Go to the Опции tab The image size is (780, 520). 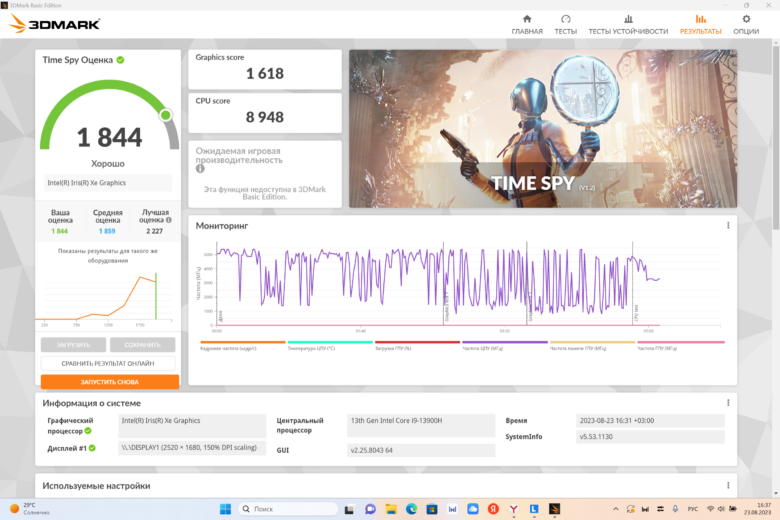pyautogui.click(x=746, y=24)
